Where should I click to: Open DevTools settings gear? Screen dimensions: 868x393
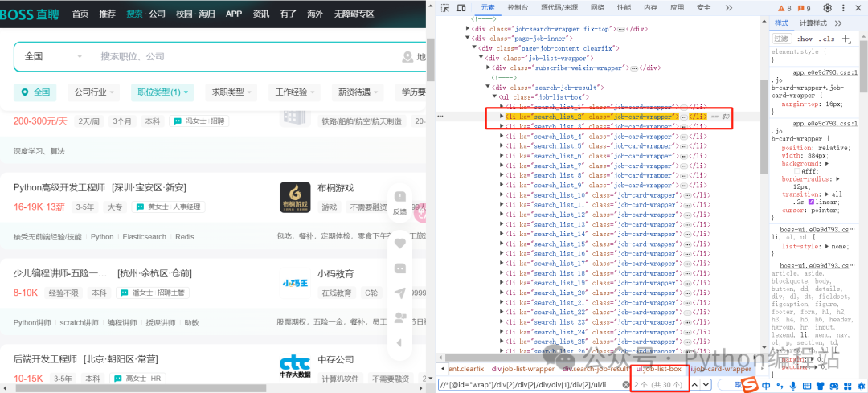point(828,8)
